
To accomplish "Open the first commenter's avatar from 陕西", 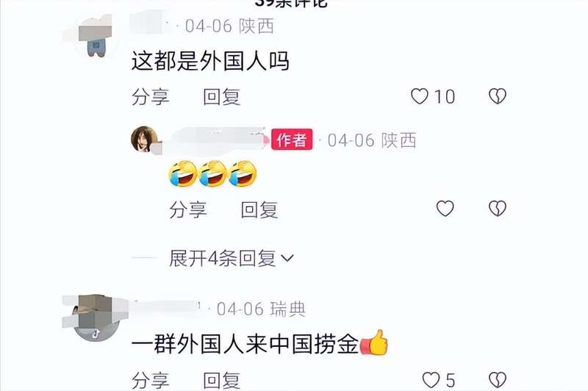I will point(96,37).
